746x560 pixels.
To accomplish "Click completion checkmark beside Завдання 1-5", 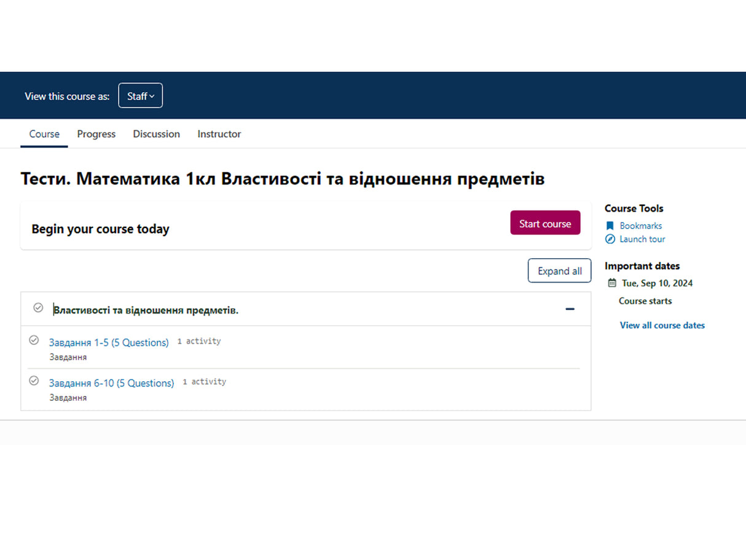I will [34, 340].
